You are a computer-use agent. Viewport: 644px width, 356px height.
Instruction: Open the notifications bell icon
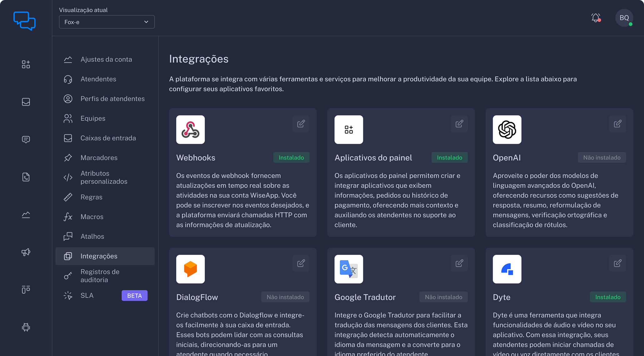click(596, 18)
